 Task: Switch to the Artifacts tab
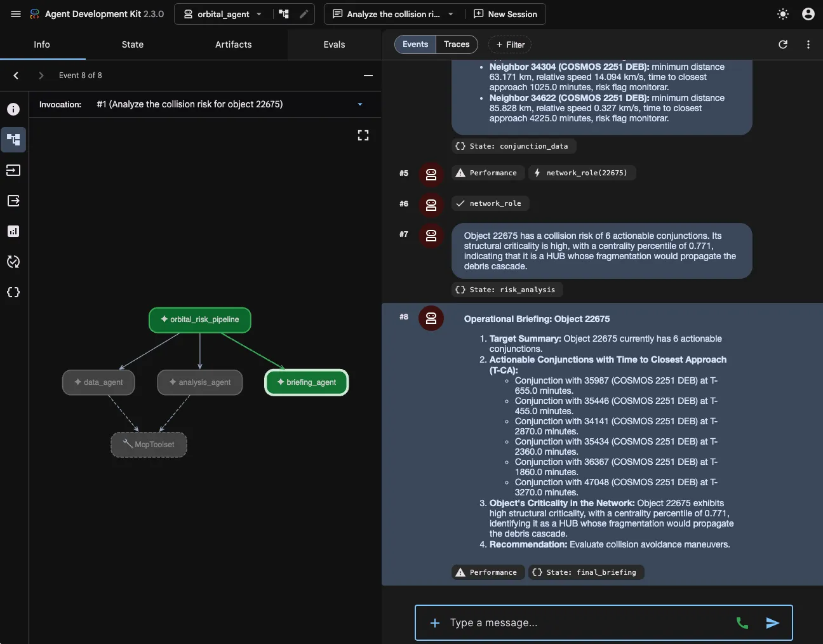[x=234, y=44]
